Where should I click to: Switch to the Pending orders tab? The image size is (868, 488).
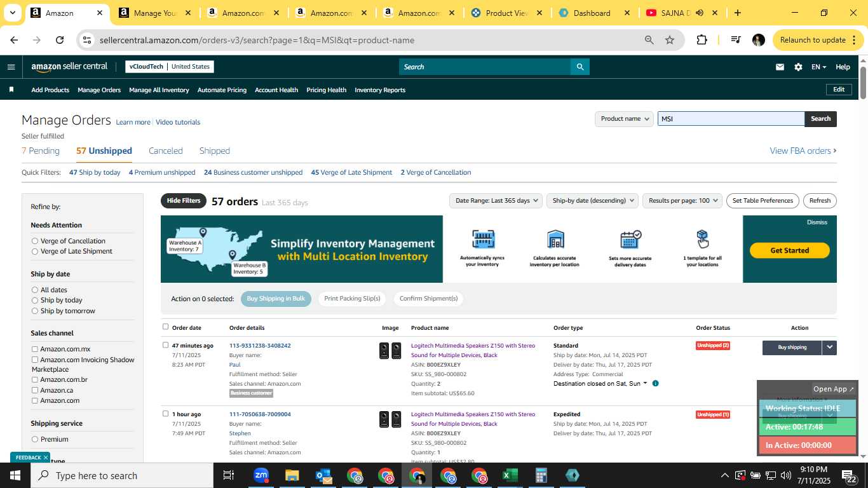(x=41, y=151)
